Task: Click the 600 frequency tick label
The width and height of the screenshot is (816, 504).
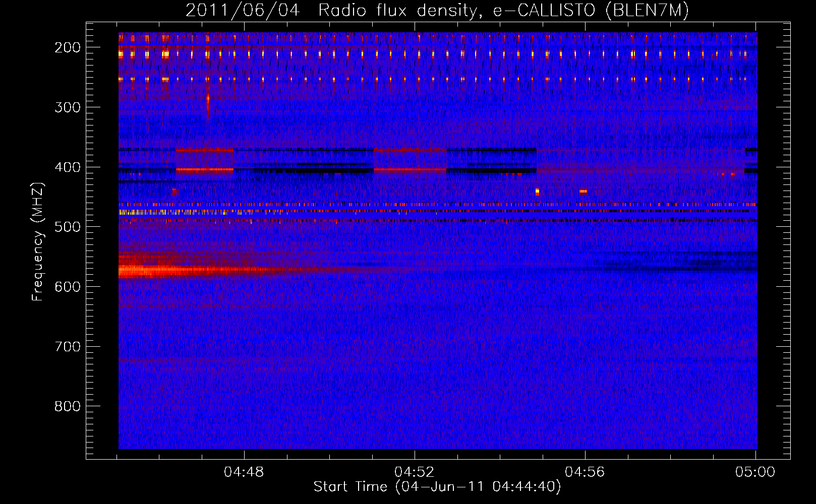Action: [68, 287]
